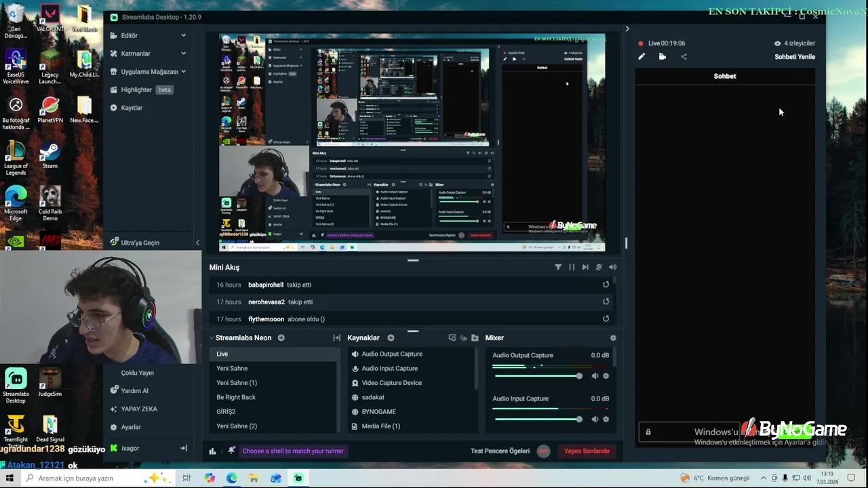Image resolution: width=868 pixels, height=488 pixels.
Task: Select the BYNOGAME browser source
Action: (412, 411)
